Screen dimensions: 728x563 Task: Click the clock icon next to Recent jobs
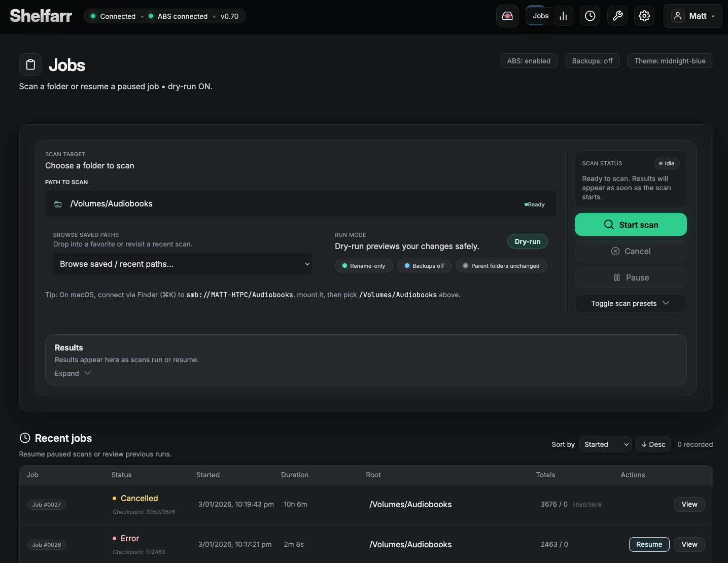click(25, 438)
